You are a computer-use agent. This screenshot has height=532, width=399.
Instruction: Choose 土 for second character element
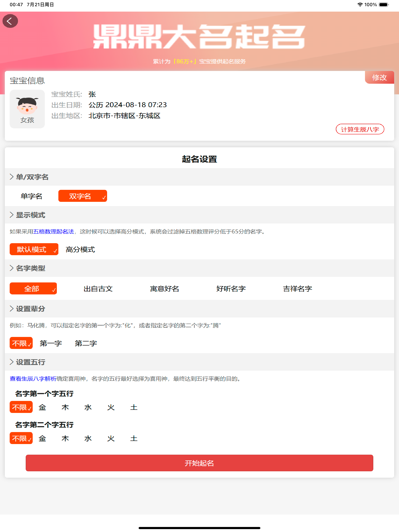(x=134, y=438)
